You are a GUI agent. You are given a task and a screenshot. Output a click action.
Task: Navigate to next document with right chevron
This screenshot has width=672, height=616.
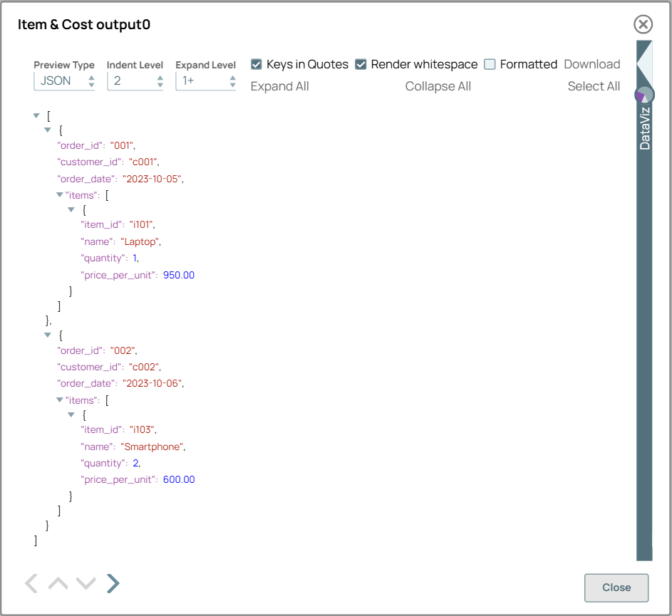click(113, 583)
